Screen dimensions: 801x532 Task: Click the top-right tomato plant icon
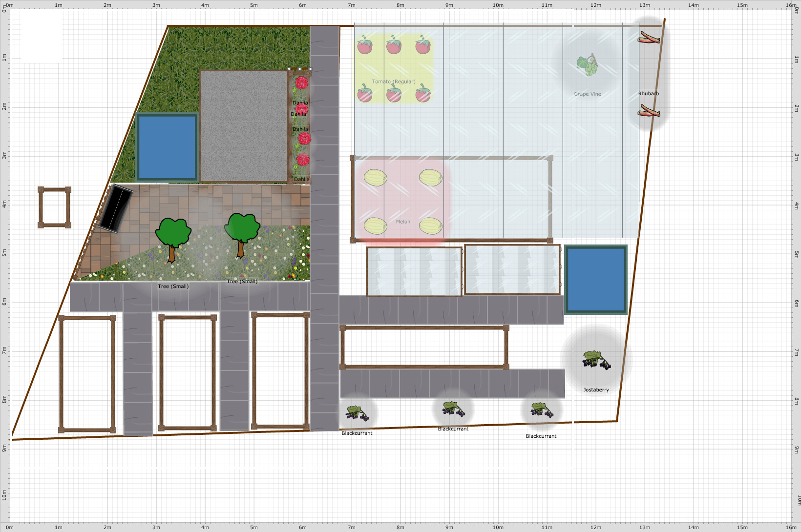click(423, 44)
